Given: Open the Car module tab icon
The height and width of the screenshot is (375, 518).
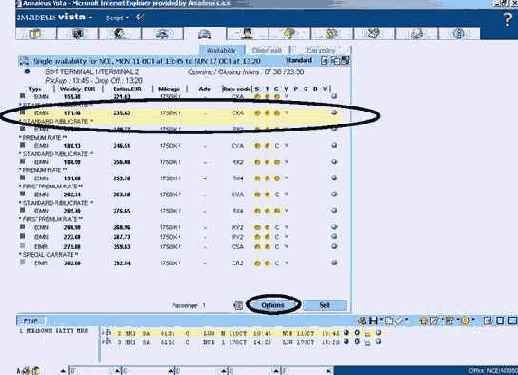Looking at the screenshot, I should [204, 34].
